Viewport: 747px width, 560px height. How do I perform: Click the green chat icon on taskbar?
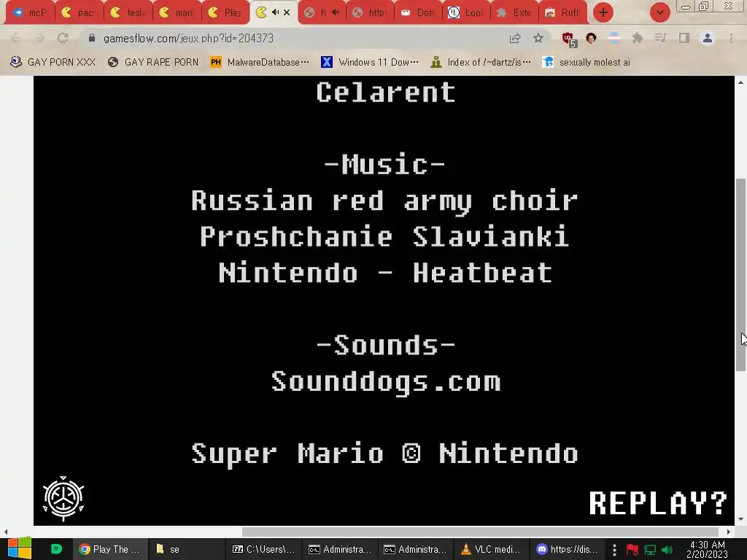tap(56, 549)
